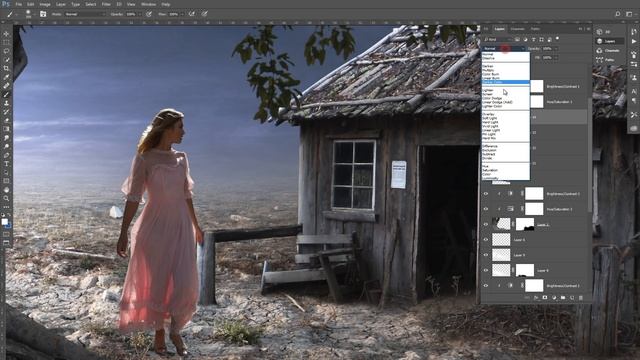Screen dimensions: 640x360
Task: Toggle eye of layer with black-bottomed mask
Action: click(x=486, y=224)
